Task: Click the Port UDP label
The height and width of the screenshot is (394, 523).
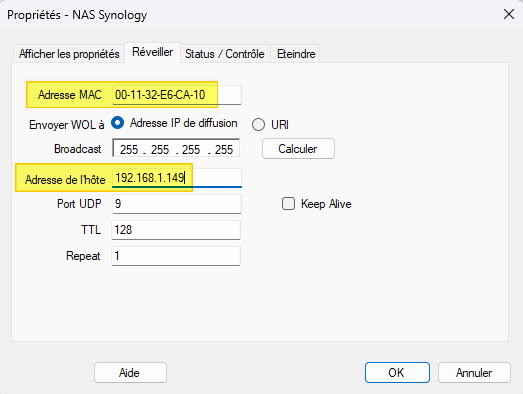Action: [x=79, y=204]
